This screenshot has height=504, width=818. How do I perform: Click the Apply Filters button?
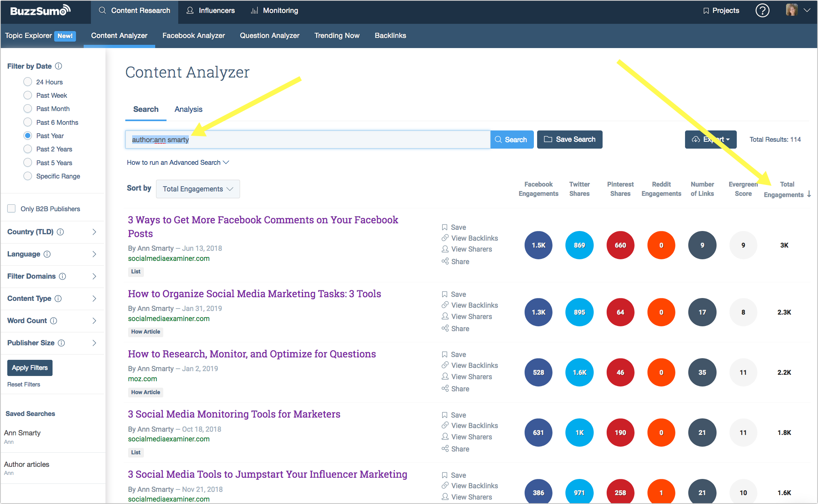(30, 367)
